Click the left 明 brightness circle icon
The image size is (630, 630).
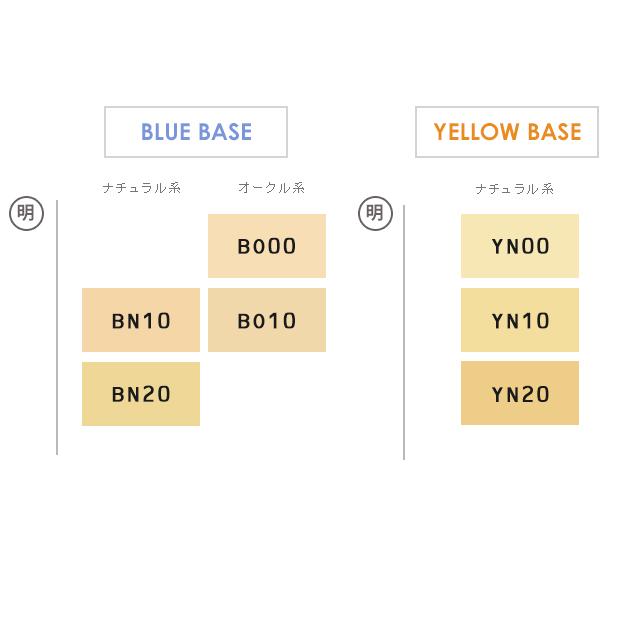27,213
